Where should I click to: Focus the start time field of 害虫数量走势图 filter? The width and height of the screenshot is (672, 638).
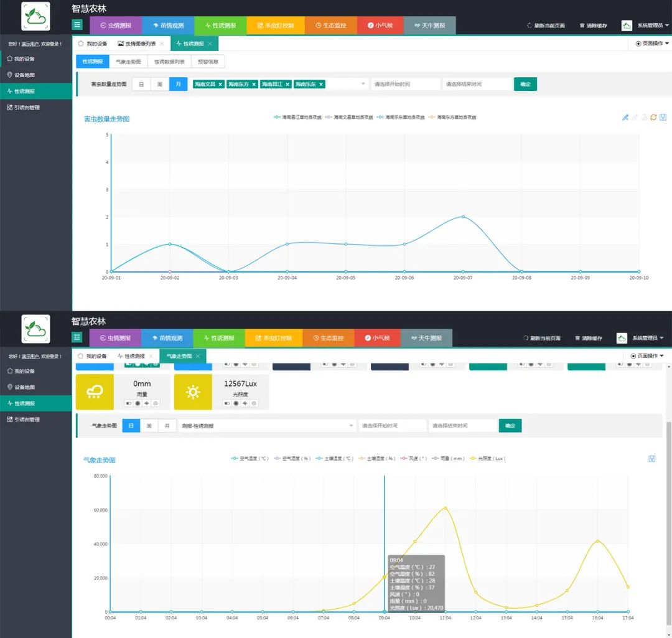[406, 84]
